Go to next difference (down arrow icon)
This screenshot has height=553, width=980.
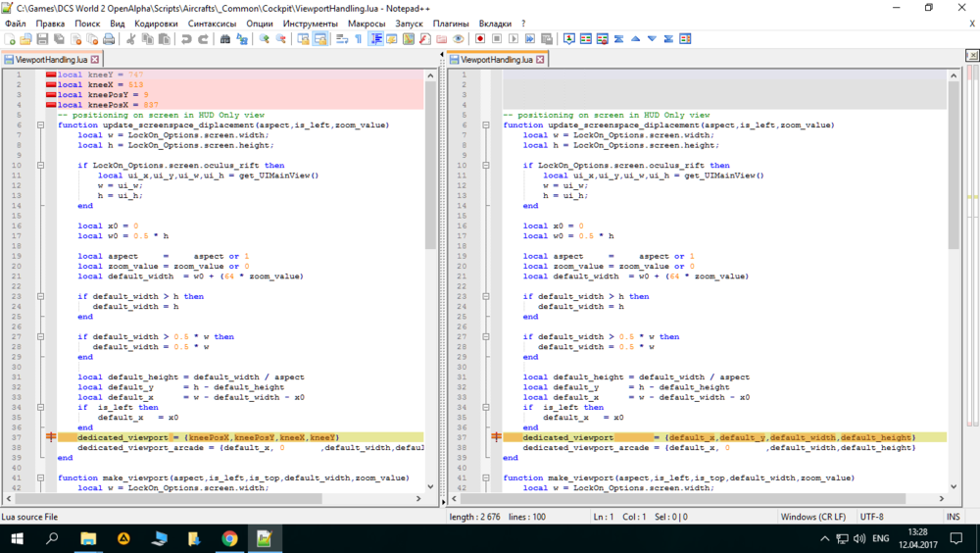click(652, 39)
